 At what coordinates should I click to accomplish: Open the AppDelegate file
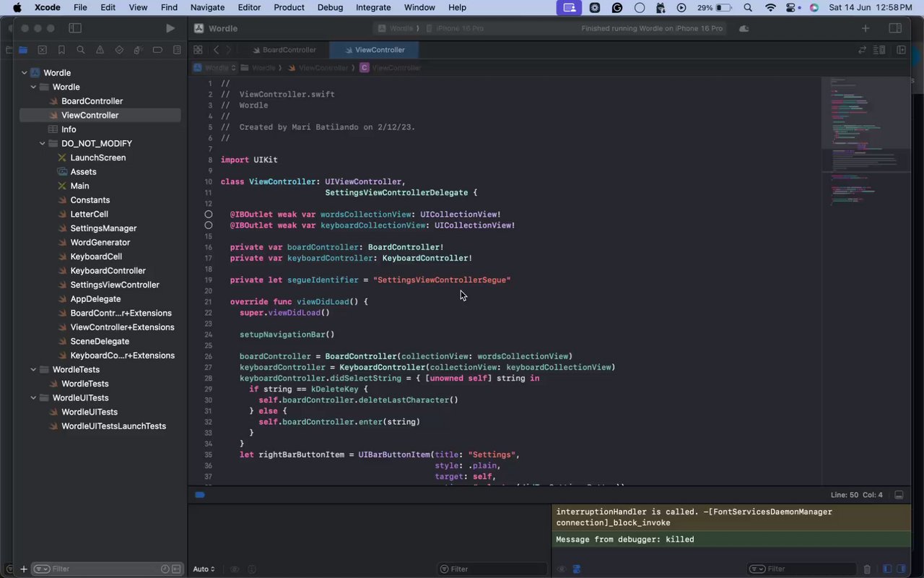tap(95, 299)
